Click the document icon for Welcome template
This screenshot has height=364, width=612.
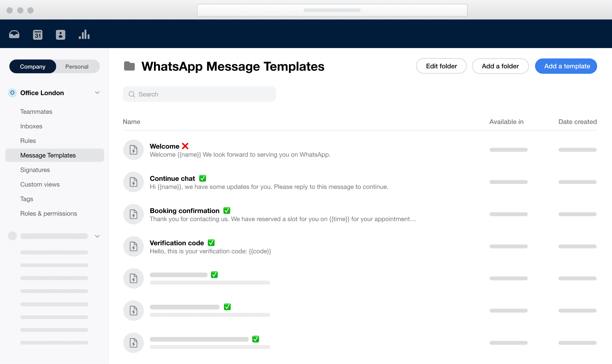[x=134, y=149]
